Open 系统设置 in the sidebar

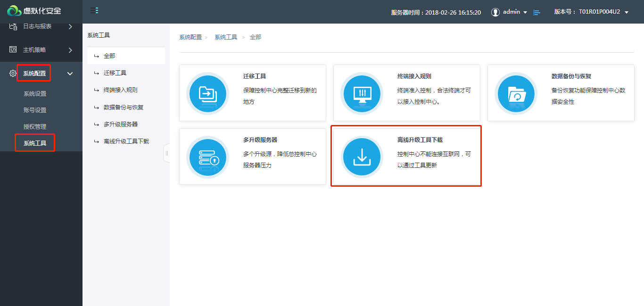click(35, 94)
